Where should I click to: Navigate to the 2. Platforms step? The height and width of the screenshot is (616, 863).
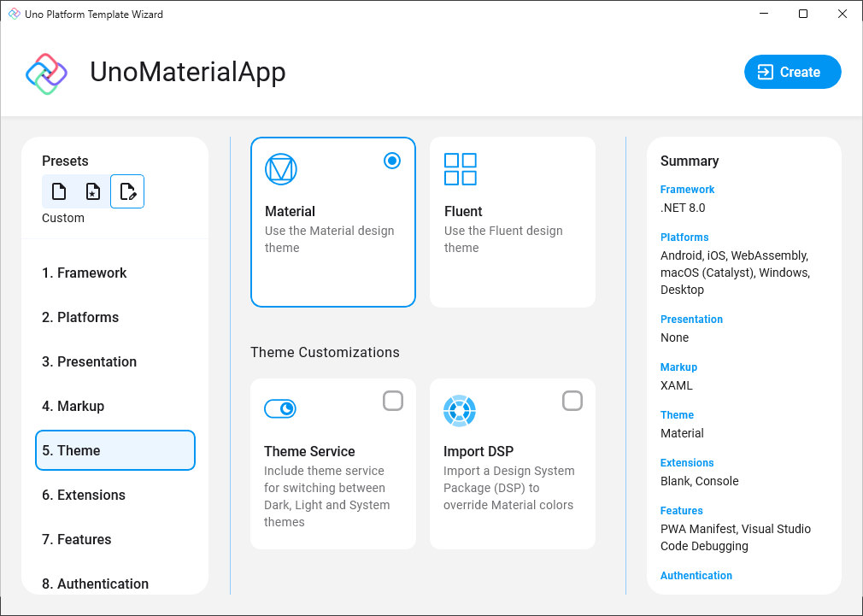click(x=80, y=317)
